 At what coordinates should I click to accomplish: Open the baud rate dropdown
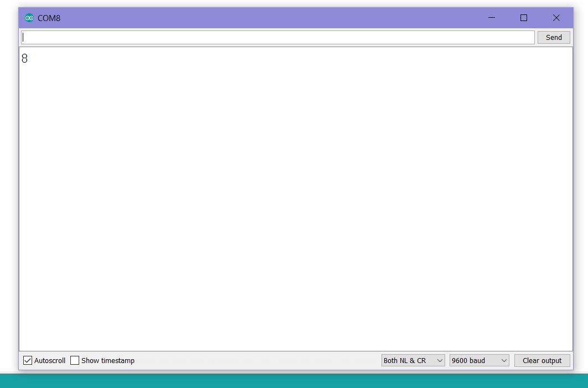point(478,360)
